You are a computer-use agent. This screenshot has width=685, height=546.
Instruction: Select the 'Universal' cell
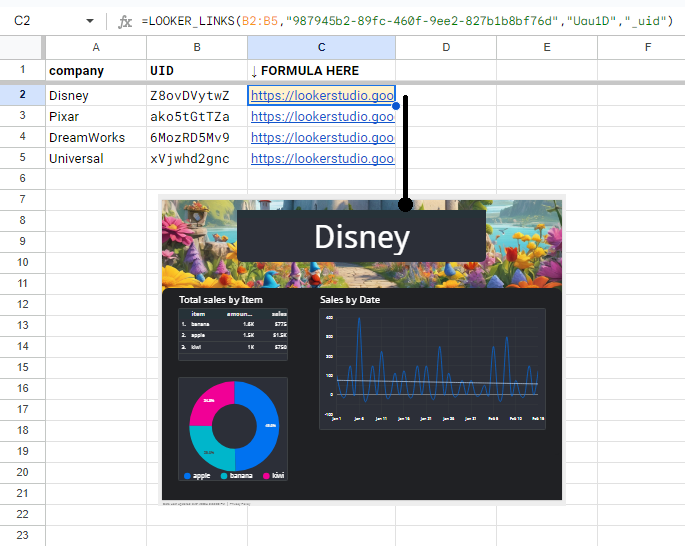click(96, 158)
